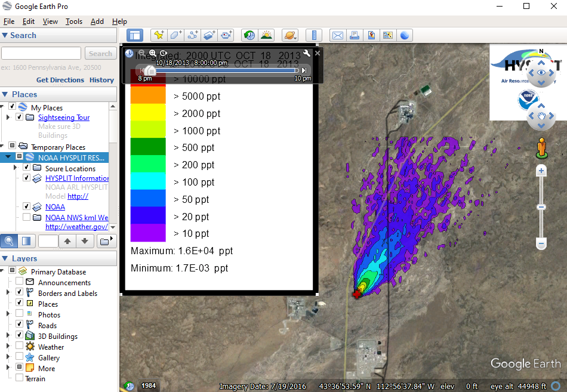Print the current view

355,35
